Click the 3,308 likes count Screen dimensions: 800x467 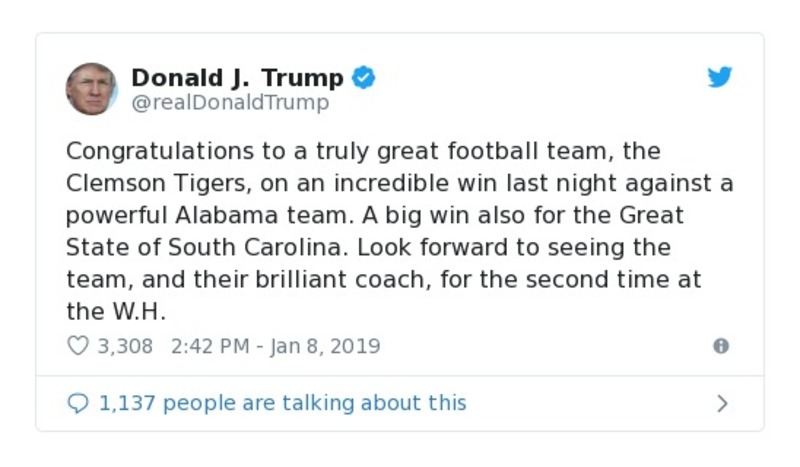point(125,346)
